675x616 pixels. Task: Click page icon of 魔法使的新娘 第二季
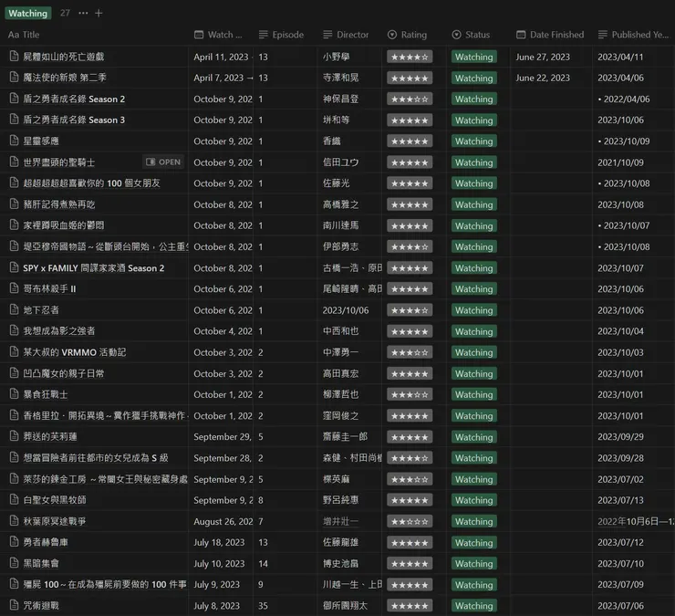[15, 78]
